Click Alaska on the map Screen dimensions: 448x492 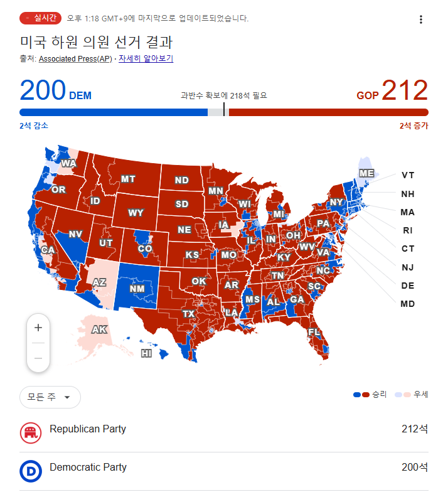coord(99,329)
